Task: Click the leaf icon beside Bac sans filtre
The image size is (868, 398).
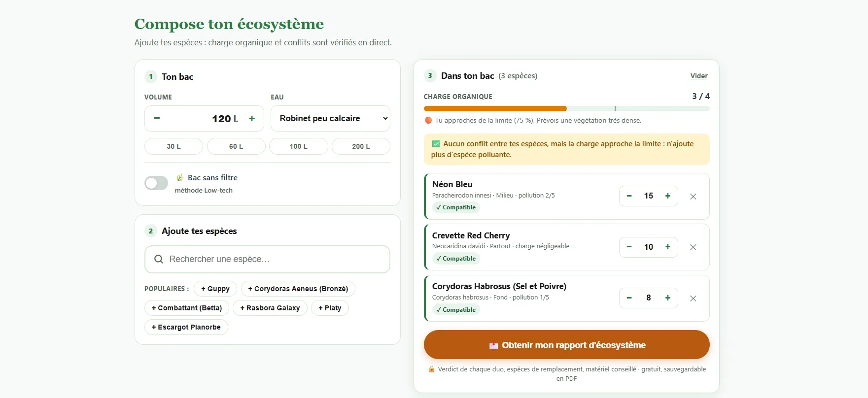Action: point(180,177)
